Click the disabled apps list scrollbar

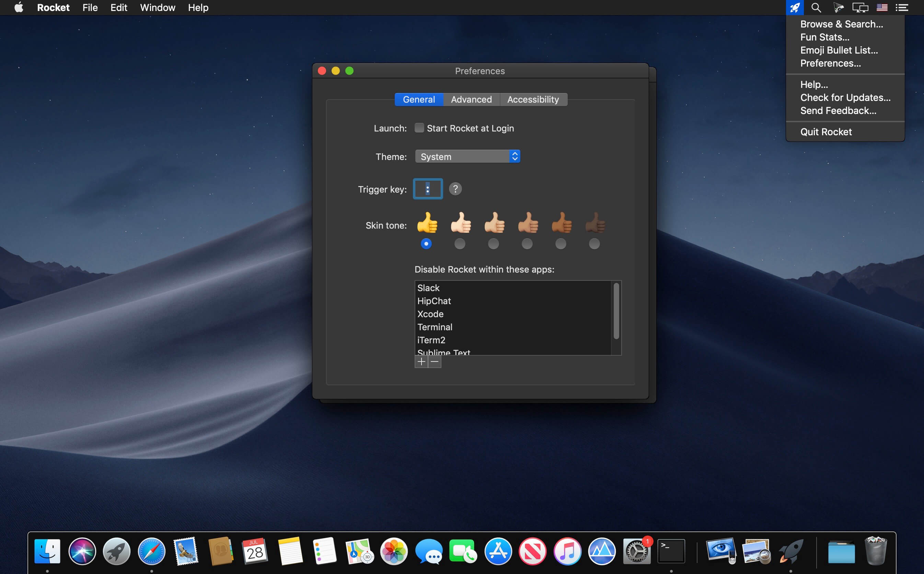616,311
